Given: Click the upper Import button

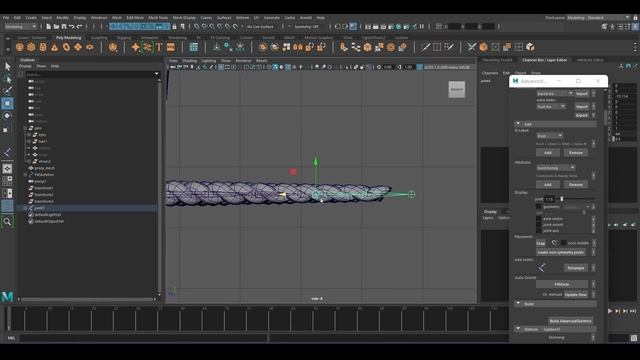Looking at the screenshot, I should 582,93.
